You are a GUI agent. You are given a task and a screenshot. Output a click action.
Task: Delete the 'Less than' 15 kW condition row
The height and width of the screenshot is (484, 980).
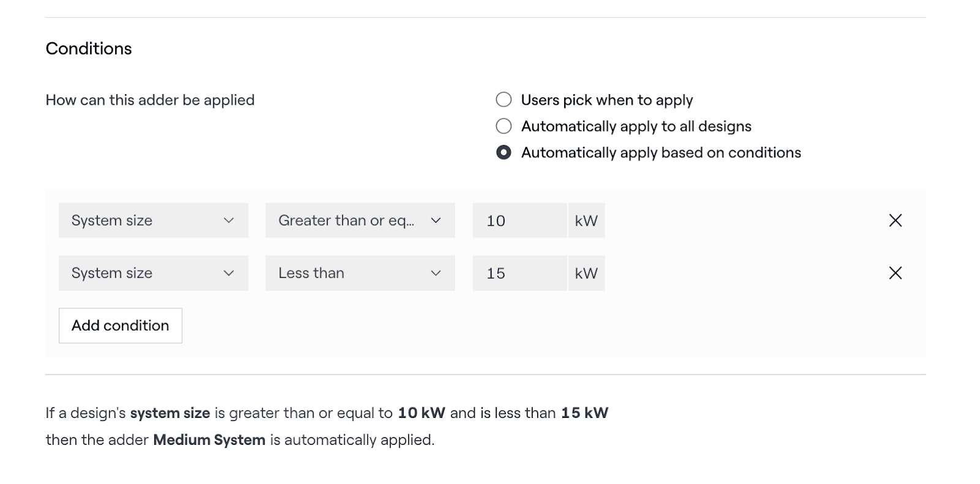(895, 273)
